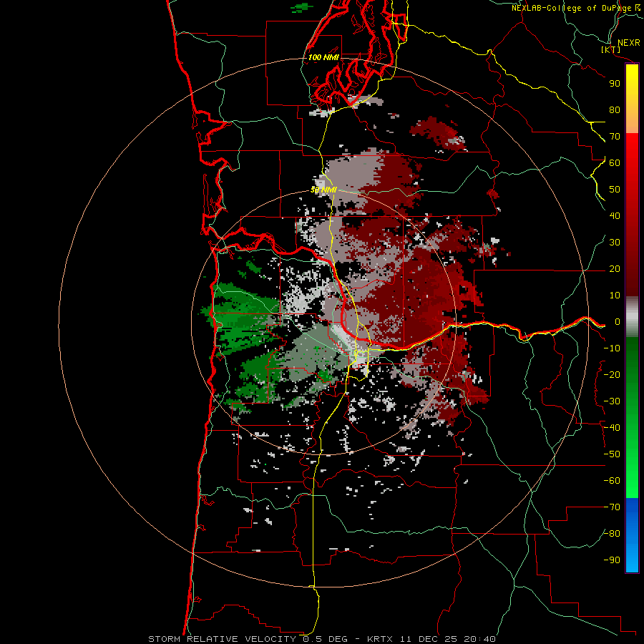The image size is (644, 644).
Task: Select the -50 value on velocity scale
Action: (x=612, y=454)
